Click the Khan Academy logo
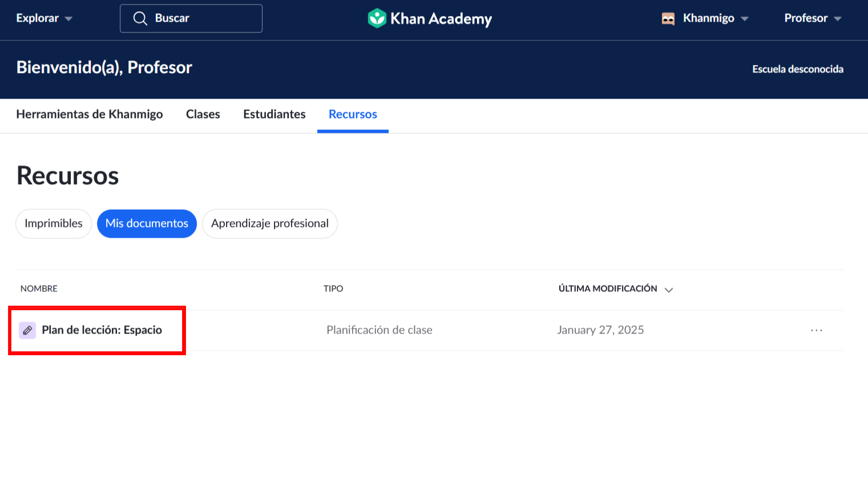Viewport: 868px width, 487px height. pos(430,18)
